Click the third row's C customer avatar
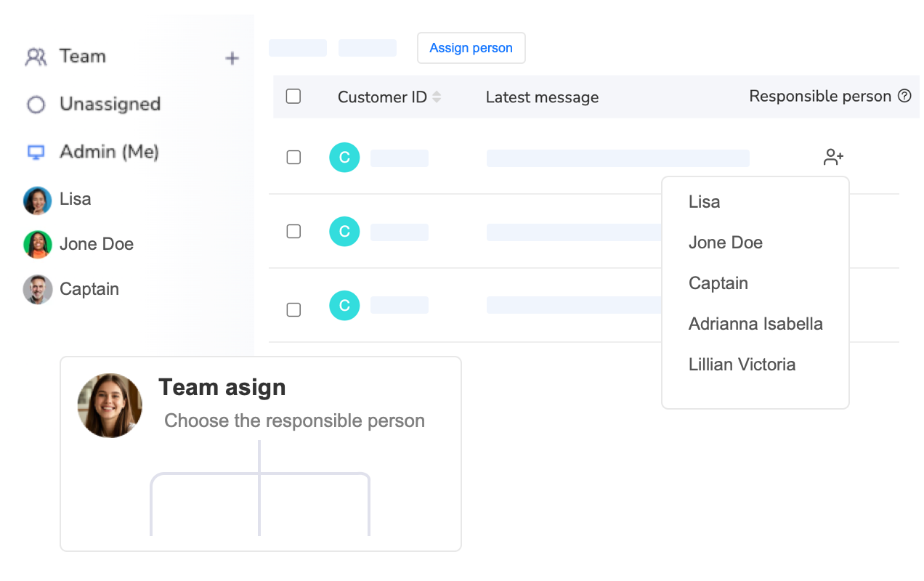This screenshot has width=924, height=581. coord(344,305)
